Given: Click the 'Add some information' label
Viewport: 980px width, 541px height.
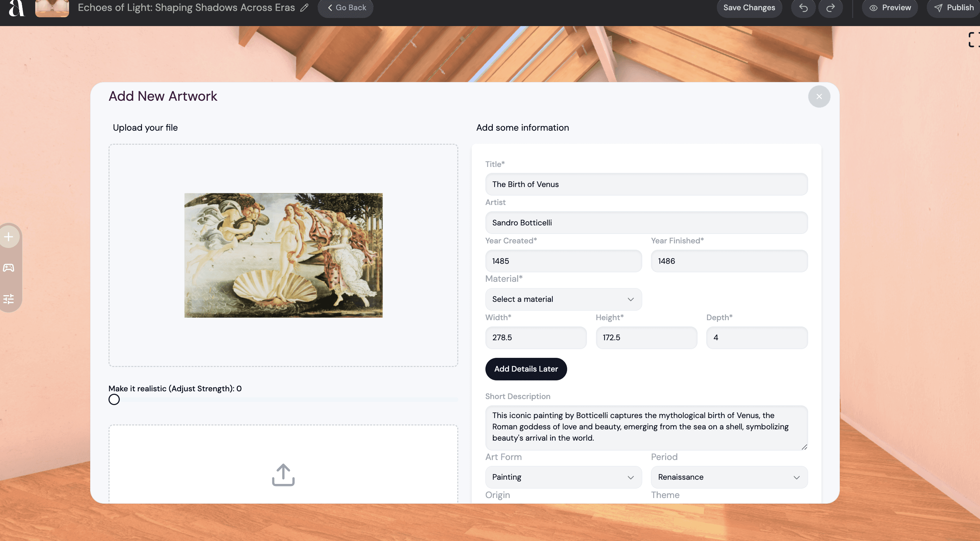Looking at the screenshot, I should (523, 128).
